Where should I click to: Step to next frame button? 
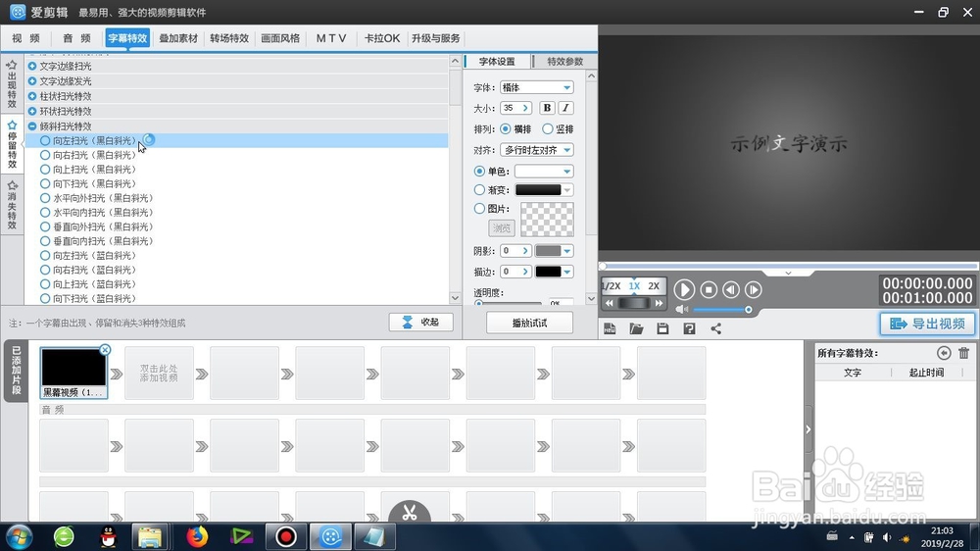(753, 289)
